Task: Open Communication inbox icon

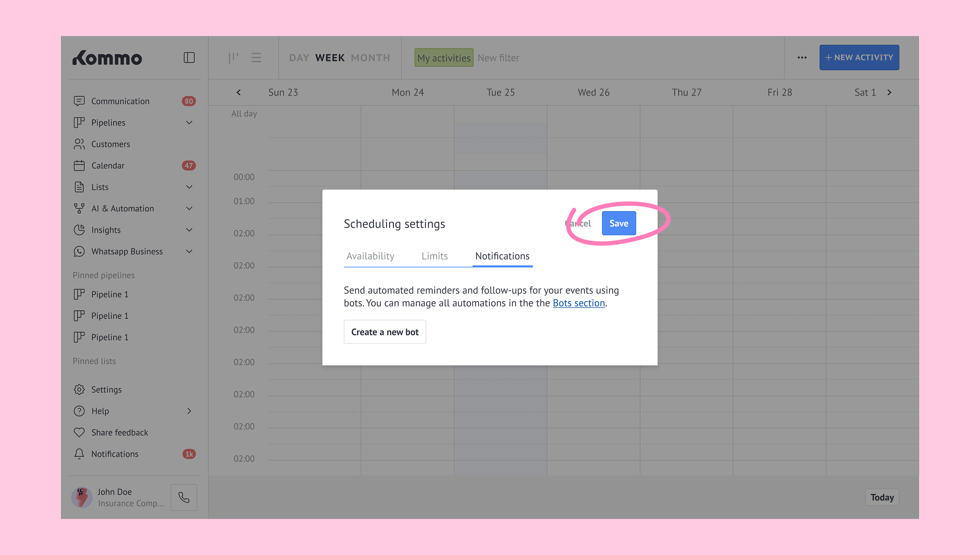Action: coord(79,101)
